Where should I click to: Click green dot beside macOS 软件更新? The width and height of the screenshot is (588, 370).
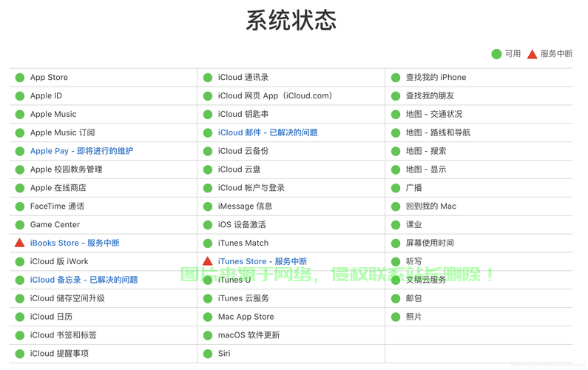(x=207, y=335)
